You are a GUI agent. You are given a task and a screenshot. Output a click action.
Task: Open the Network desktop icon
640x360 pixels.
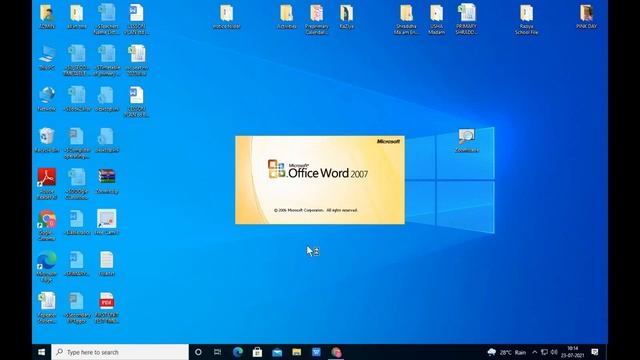(x=47, y=99)
